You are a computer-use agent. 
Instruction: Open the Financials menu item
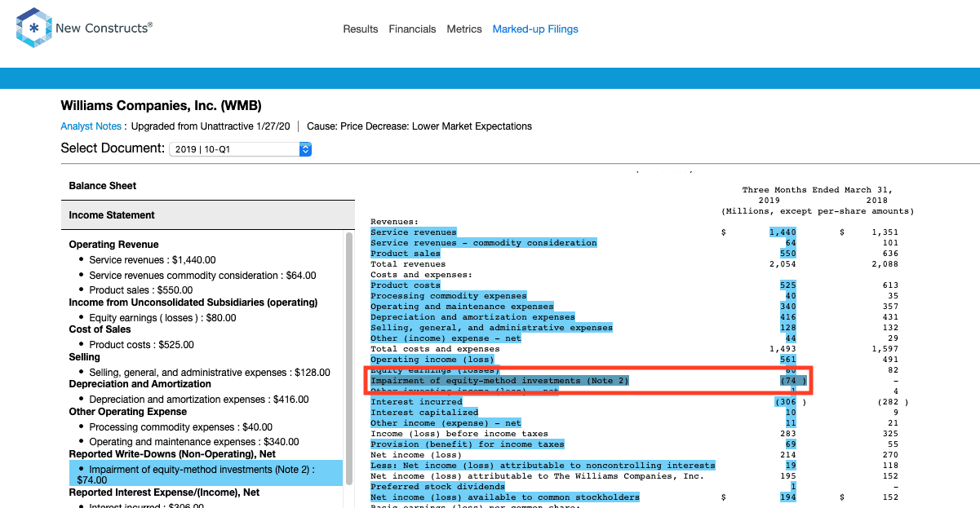pyautogui.click(x=412, y=29)
